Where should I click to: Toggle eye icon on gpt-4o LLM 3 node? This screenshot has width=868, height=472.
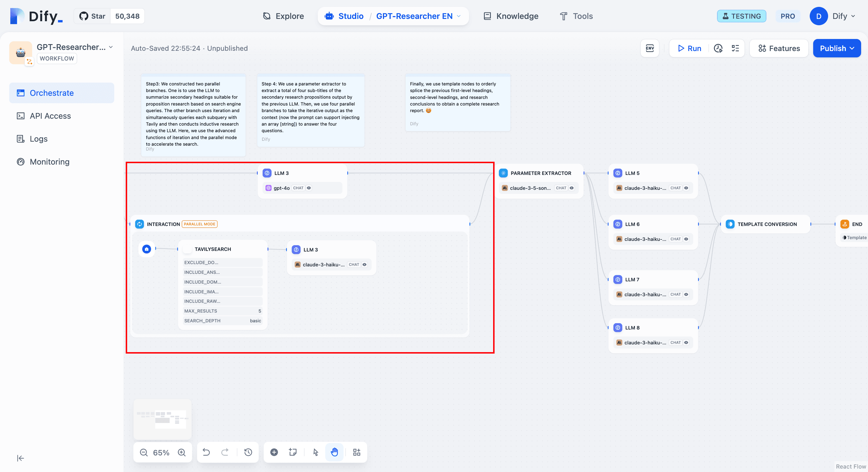[x=309, y=188]
